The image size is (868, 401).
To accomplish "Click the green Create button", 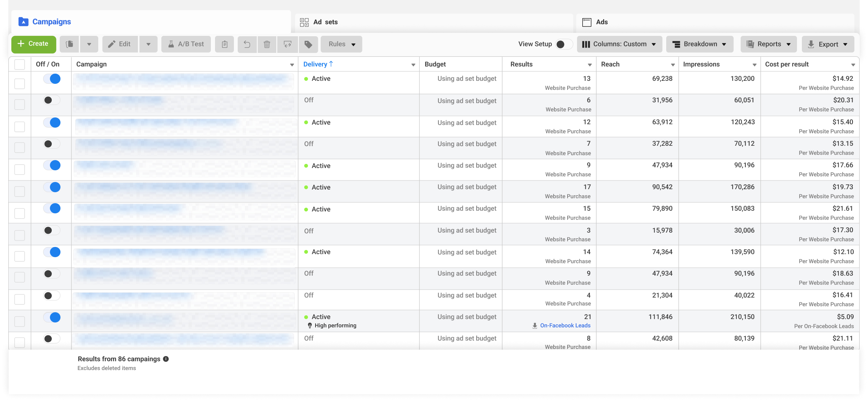I will 34,44.
